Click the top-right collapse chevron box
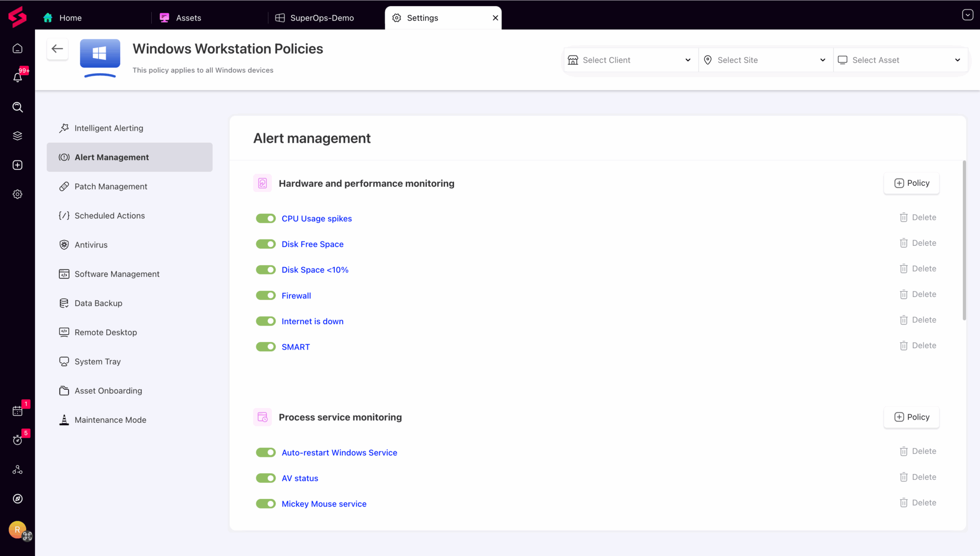The image size is (980, 556). pos(968,15)
